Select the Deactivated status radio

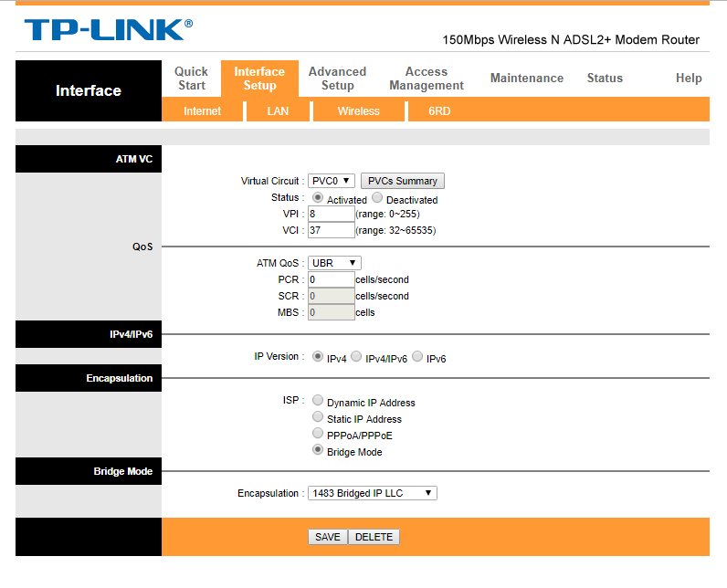tap(377, 198)
